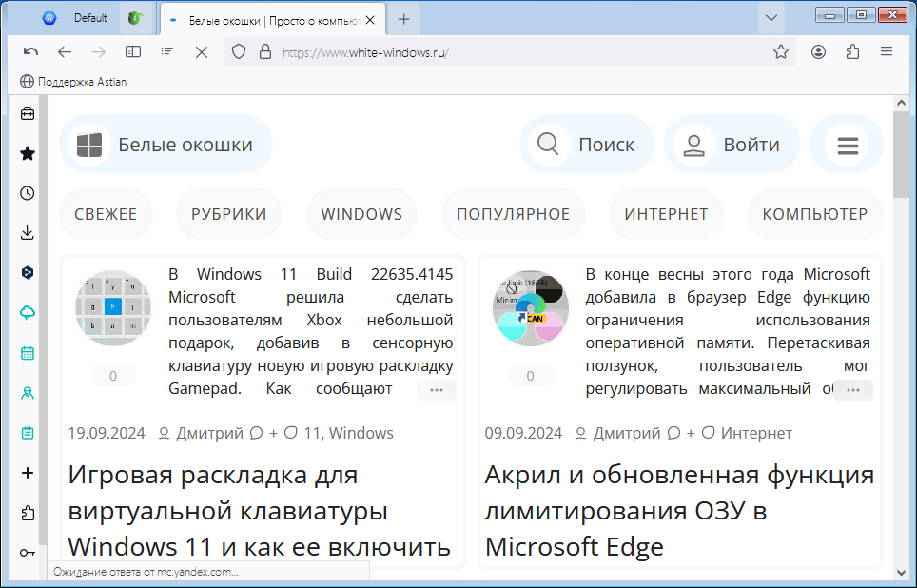Switch to the pinned green icon tab
Viewport: 917px width, 588px height.
135,18
